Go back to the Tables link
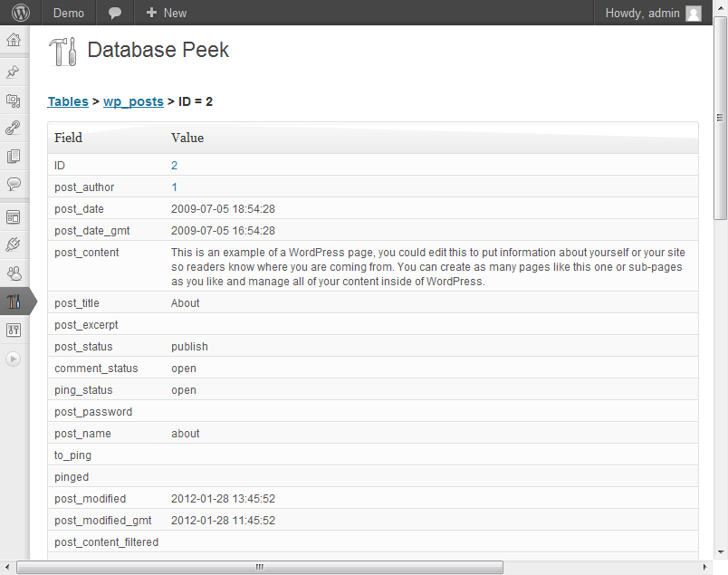Screen dimensions: 728x575 (x=68, y=101)
